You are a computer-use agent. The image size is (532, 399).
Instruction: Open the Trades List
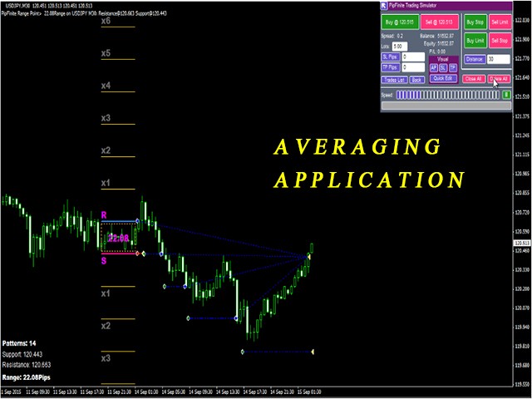(x=392, y=80)
